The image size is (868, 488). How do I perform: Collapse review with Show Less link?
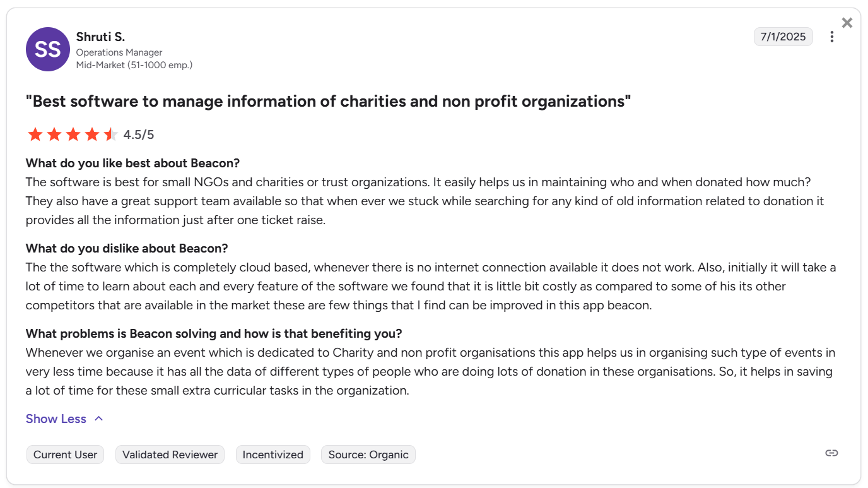click(56, 419)
